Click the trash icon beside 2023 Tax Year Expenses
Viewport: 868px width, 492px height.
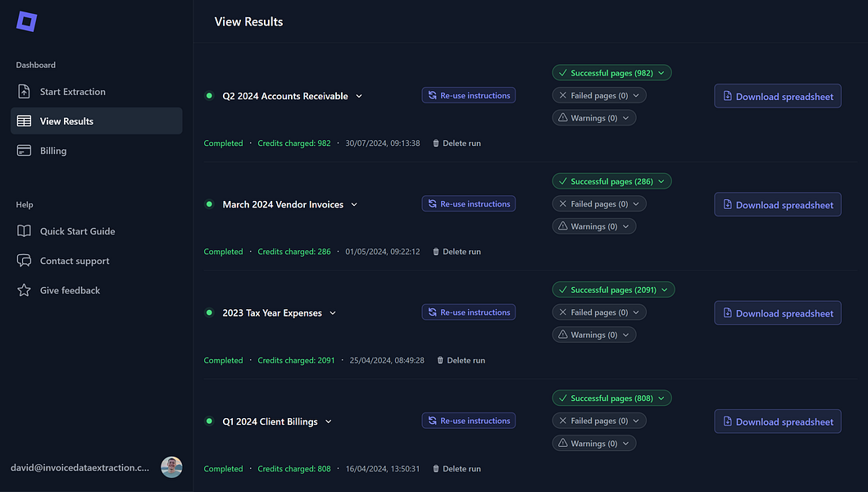tap(440, 360)
